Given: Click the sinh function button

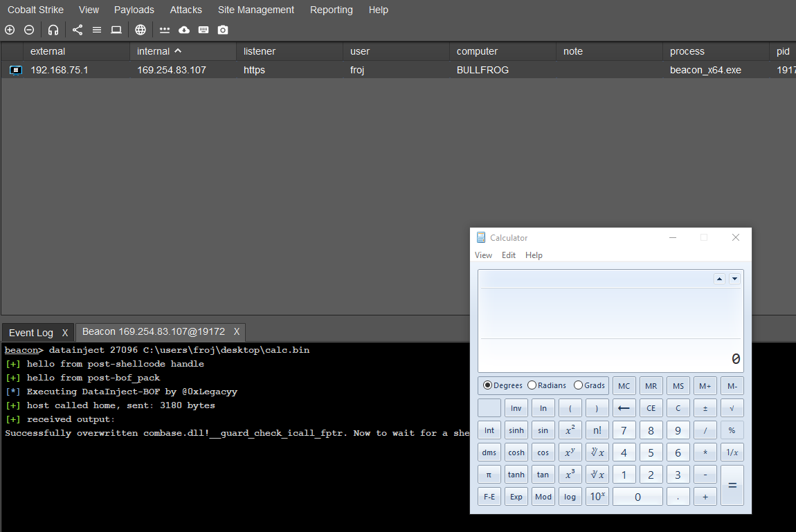Looking at the screenshot, I should click(516, 430).
